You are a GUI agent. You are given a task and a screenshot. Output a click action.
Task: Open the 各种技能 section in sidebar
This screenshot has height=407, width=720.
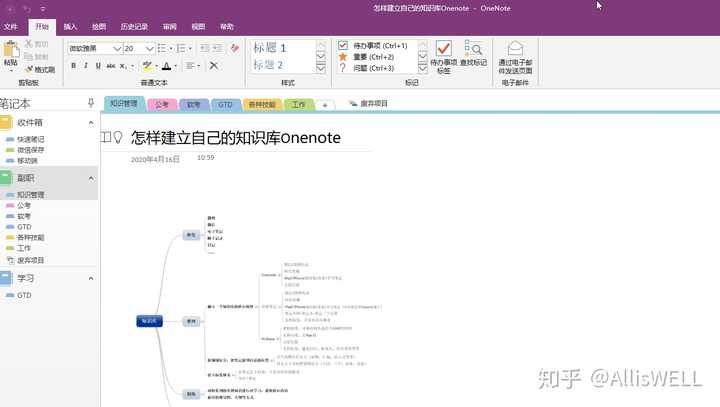click(x=31, y=237)
